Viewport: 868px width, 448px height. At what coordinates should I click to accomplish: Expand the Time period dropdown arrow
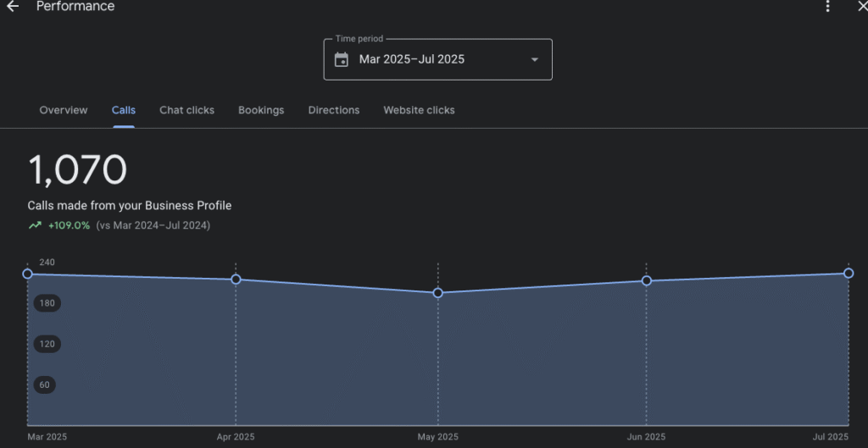[534, 59]
